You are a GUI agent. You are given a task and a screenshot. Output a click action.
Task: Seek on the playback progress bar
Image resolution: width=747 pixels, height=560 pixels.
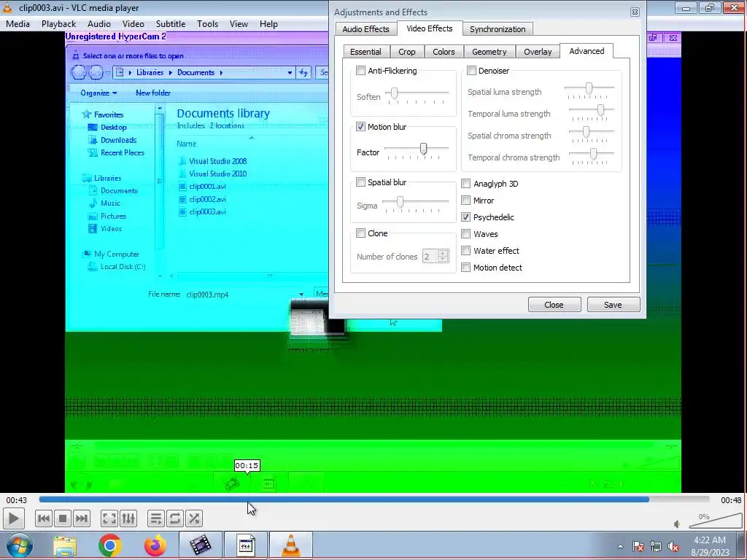point(374,499)
